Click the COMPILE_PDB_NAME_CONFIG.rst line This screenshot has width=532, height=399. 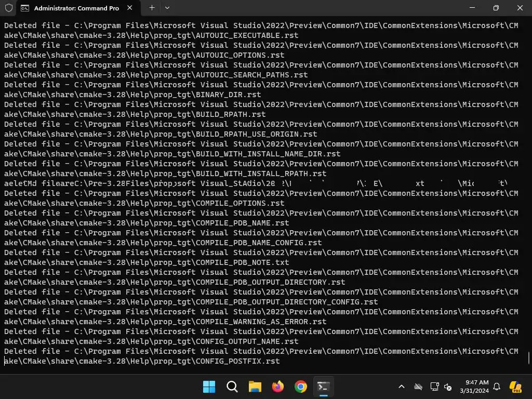[x=163, y=243]
